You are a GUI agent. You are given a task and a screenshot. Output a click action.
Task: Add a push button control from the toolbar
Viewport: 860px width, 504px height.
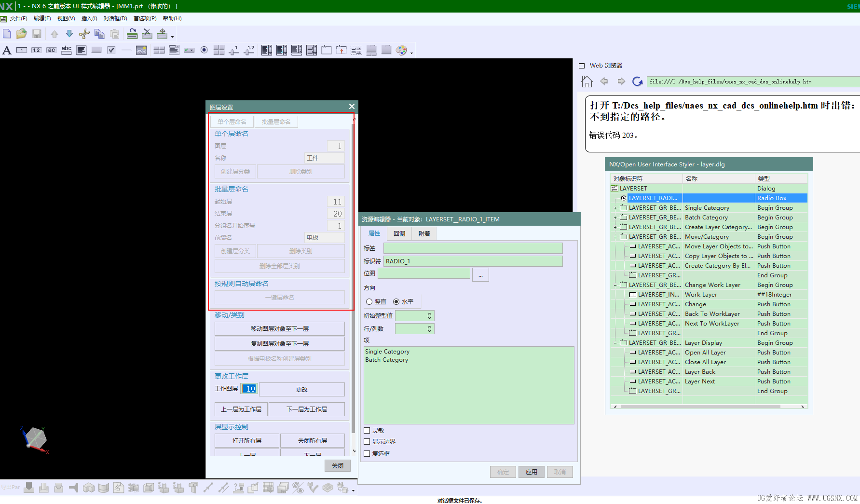[x=96, y=50]
